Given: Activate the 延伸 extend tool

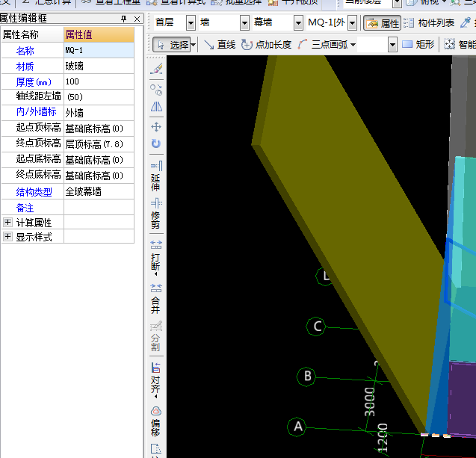Looking at the screenshot, I should [x=156, y=176].
